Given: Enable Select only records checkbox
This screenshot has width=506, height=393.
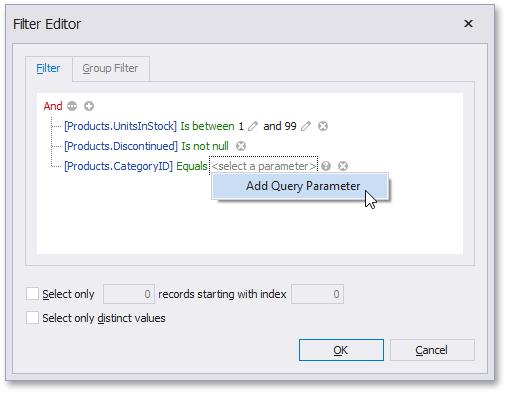Looking at the screenshot, I should click(32, 294).
